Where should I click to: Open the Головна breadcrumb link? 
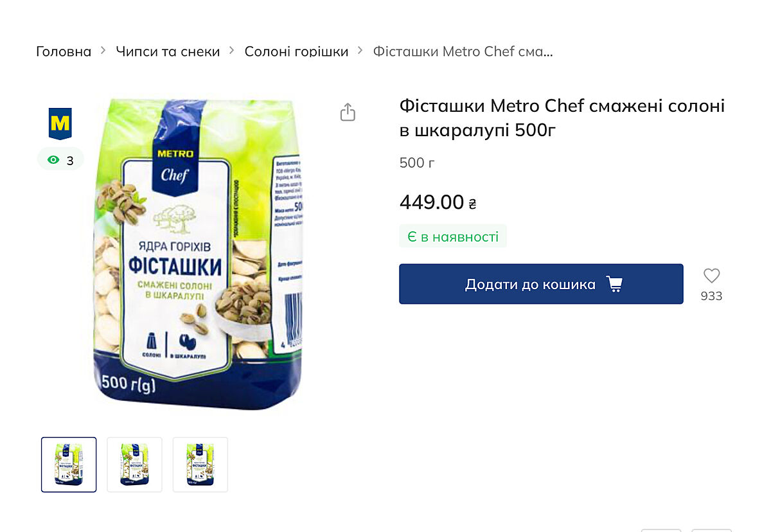tap(64, 51)
